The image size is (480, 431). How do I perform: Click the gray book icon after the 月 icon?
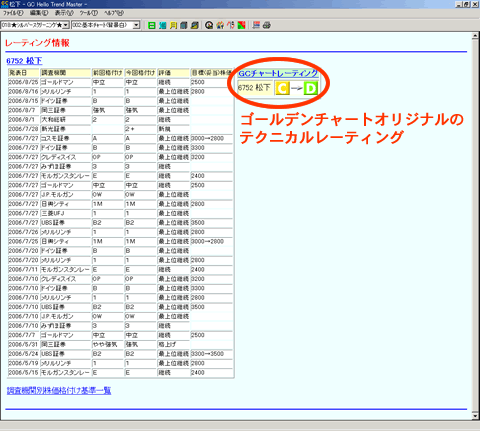(184, 25)
